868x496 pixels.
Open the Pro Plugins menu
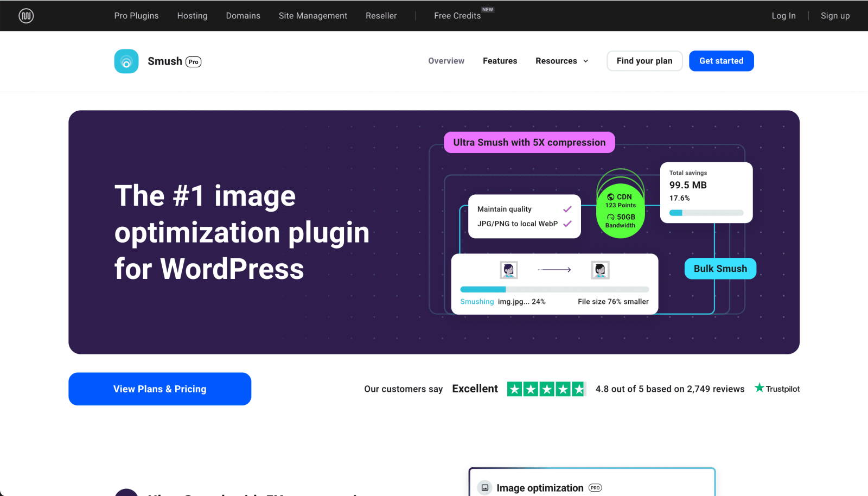point(136,16)
